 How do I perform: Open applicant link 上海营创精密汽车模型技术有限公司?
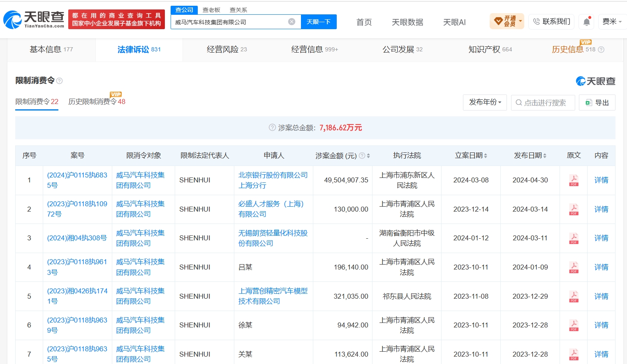pos(273,296)
